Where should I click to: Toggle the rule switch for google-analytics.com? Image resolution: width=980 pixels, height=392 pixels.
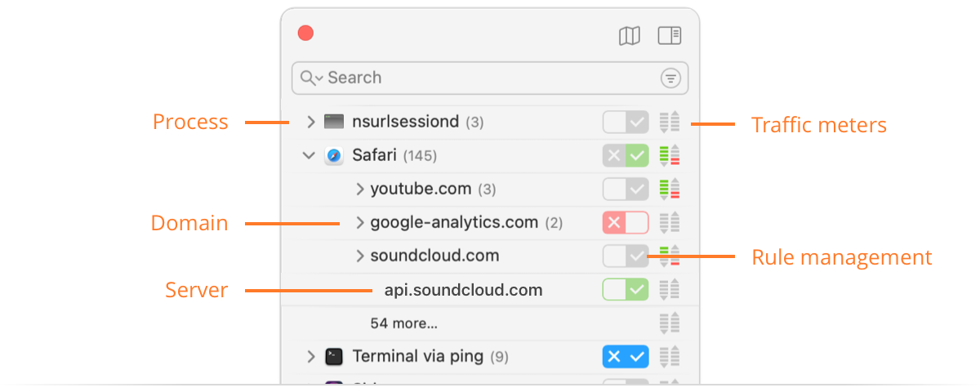(x=626, y=222)
